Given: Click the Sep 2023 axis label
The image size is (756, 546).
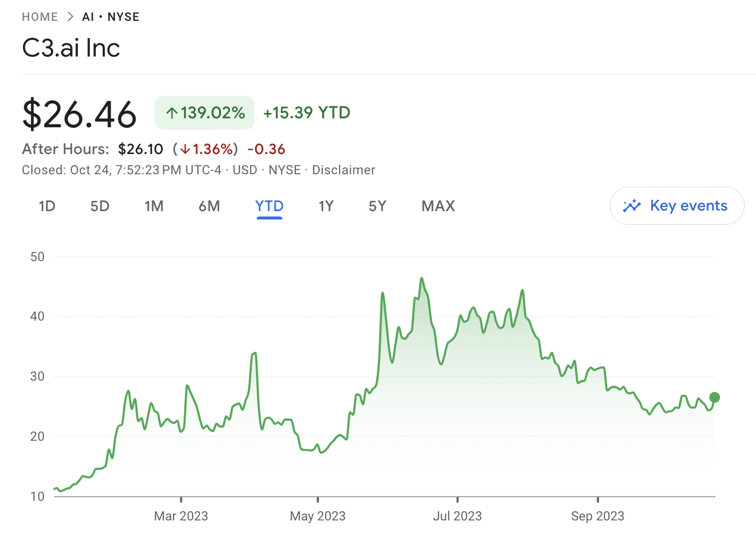Looking at the screenshot, I should tap(597, 516).
